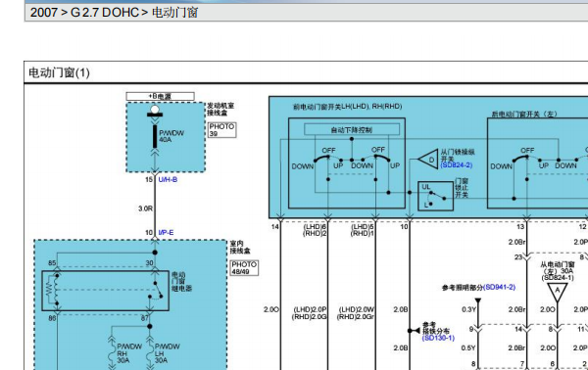Click the 前电动门窗开关LH(LHD), RH(RHD) heading
Image resolution: width=588 pixels, height=370 pixels.
coord(348,107)
